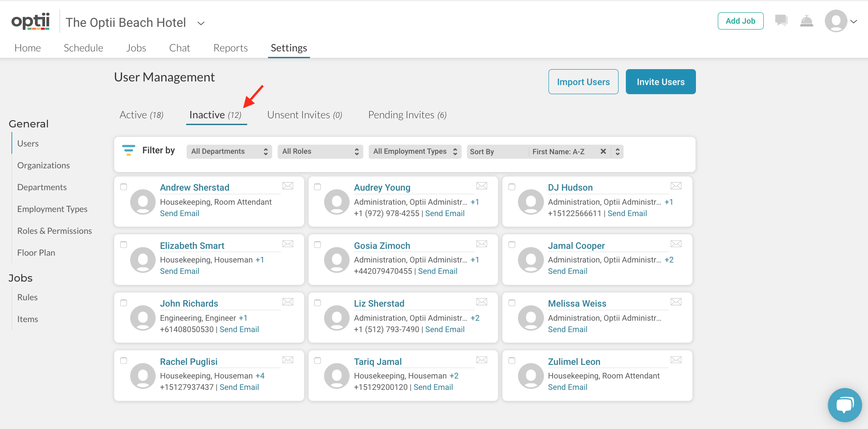
Task: Select the Liz Sherstad checkbox
Action: coord(318,303)
